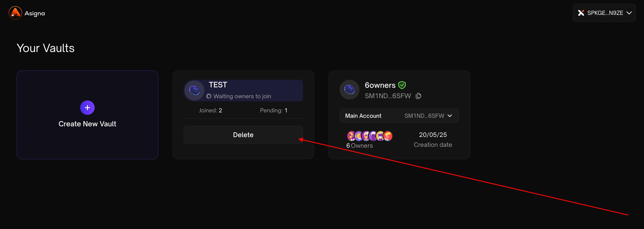The image size is (644, 229).
Task: Click the 6owners vault avatar icon
Action: pos(349,90)
